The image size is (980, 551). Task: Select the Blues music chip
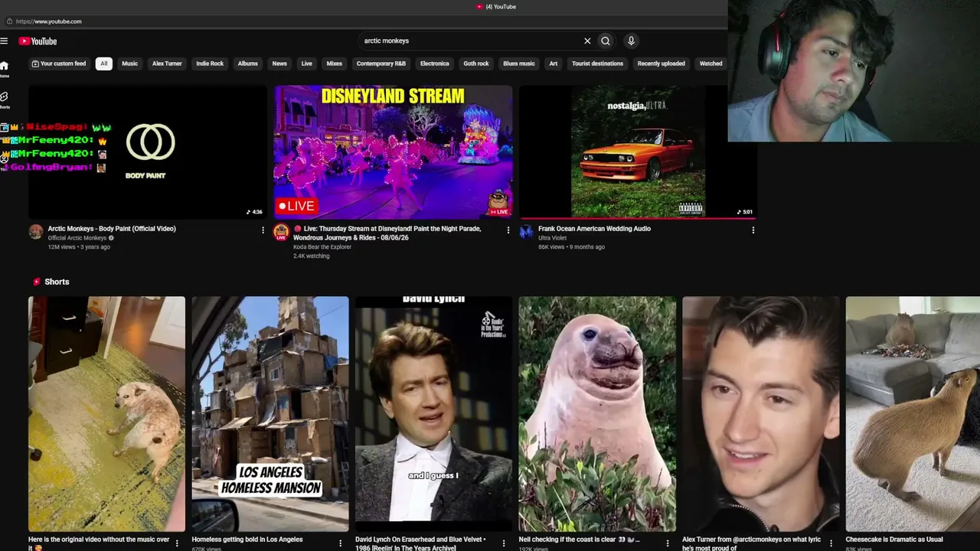[519, 64]
